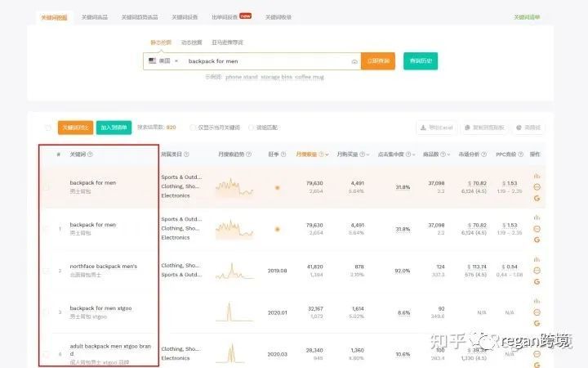Click the help icon beside PPC竞价 header
This screenshot has height=368, width=588.
520,155
